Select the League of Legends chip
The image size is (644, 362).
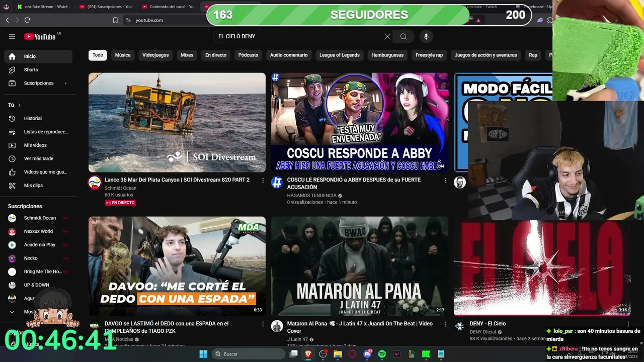point(340,55)
